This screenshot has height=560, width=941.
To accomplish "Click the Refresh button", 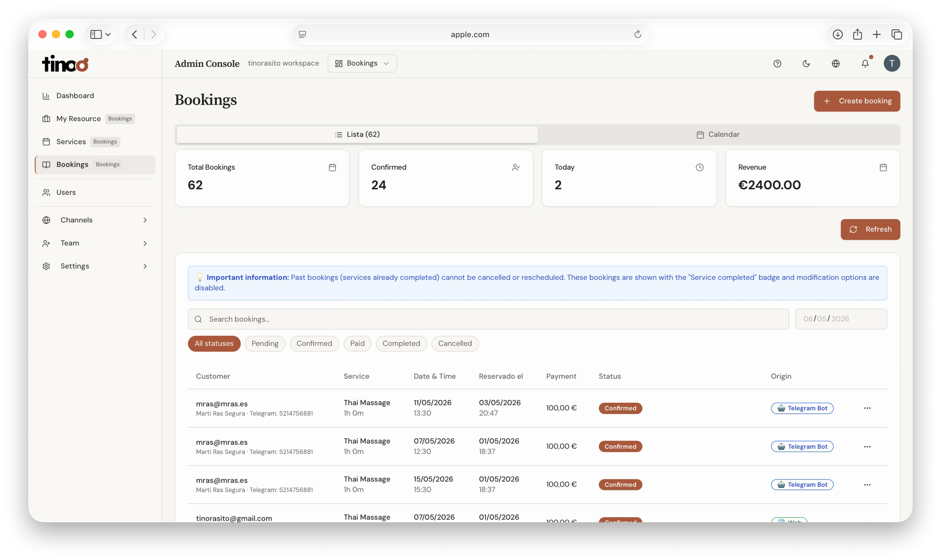I will coord(870,229).
